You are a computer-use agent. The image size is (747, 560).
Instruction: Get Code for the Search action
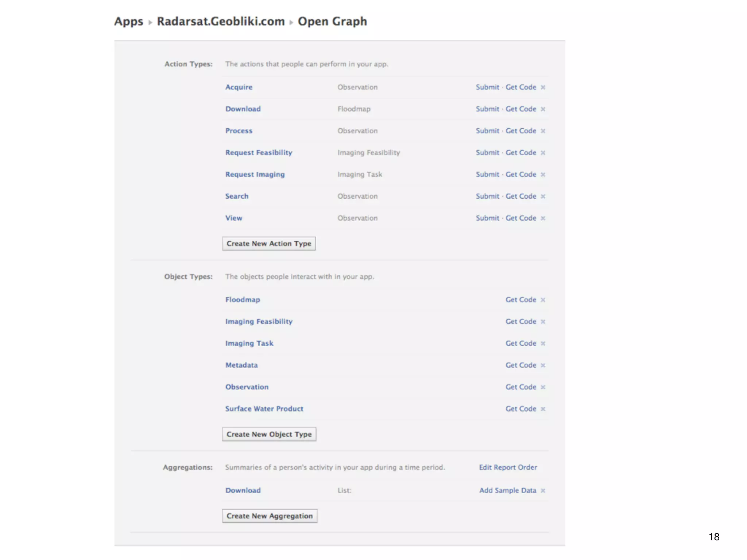click(x=520, y=196)
